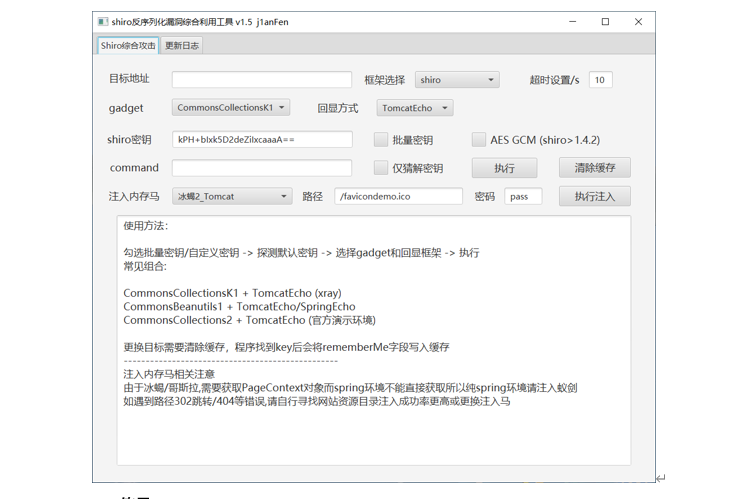Viewport: 747px width, 499px height.
Task: Enable the 批量密钥 checkbox
Action: click(x=381, y=140)
